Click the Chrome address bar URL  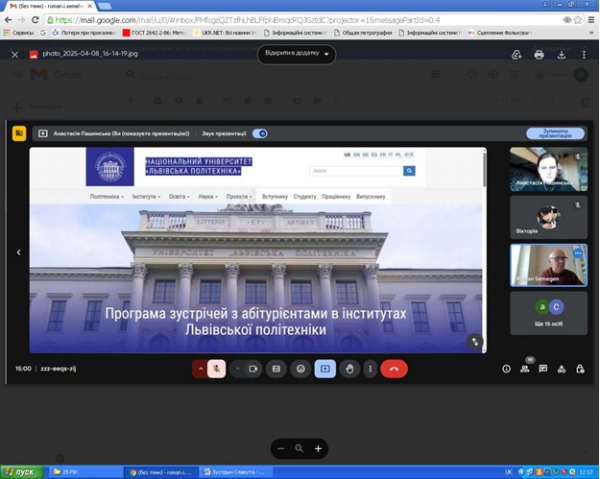(x=248, y=20)
